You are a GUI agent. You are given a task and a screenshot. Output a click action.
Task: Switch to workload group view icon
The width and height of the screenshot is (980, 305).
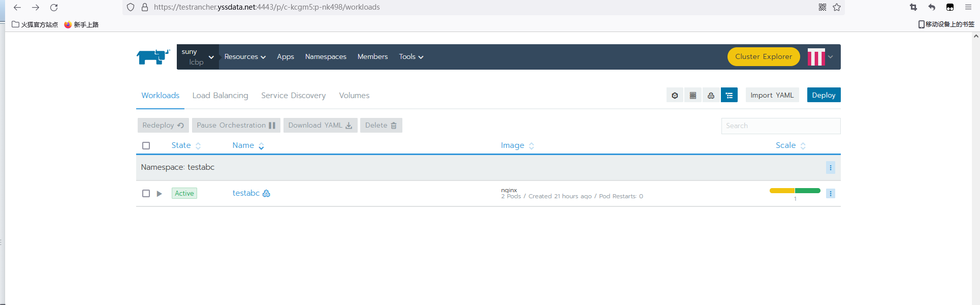711,95
